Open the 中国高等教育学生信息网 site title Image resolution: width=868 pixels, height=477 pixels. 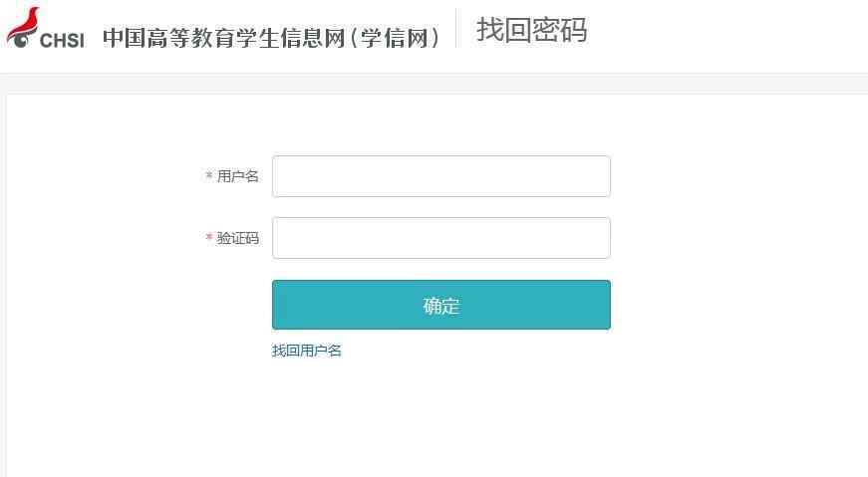[223, 38]
